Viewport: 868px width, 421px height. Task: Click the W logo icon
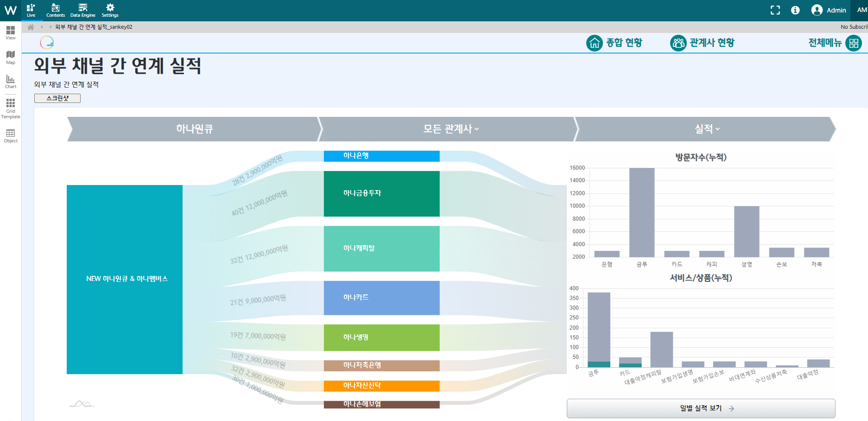(10, 10)
